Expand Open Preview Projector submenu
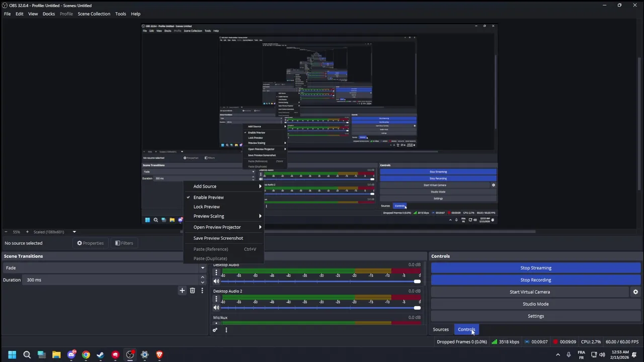Image resolution: width=644 pixels, height=362 pixels. click(224, 227)
